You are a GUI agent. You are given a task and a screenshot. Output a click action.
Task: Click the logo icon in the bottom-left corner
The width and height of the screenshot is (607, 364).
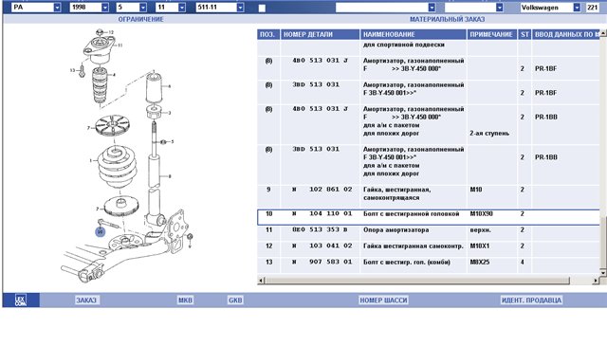tap(21, 300)
